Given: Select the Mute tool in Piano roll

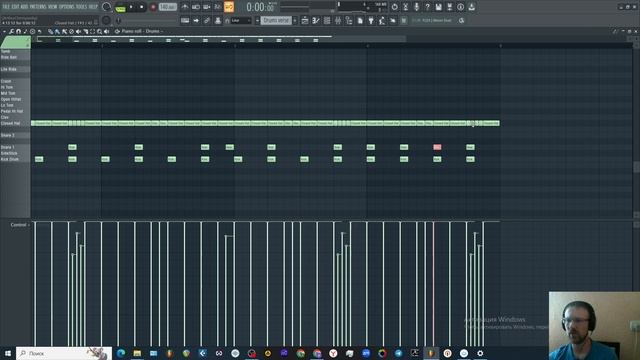Looking at the screenshot, I should point(78,31).
